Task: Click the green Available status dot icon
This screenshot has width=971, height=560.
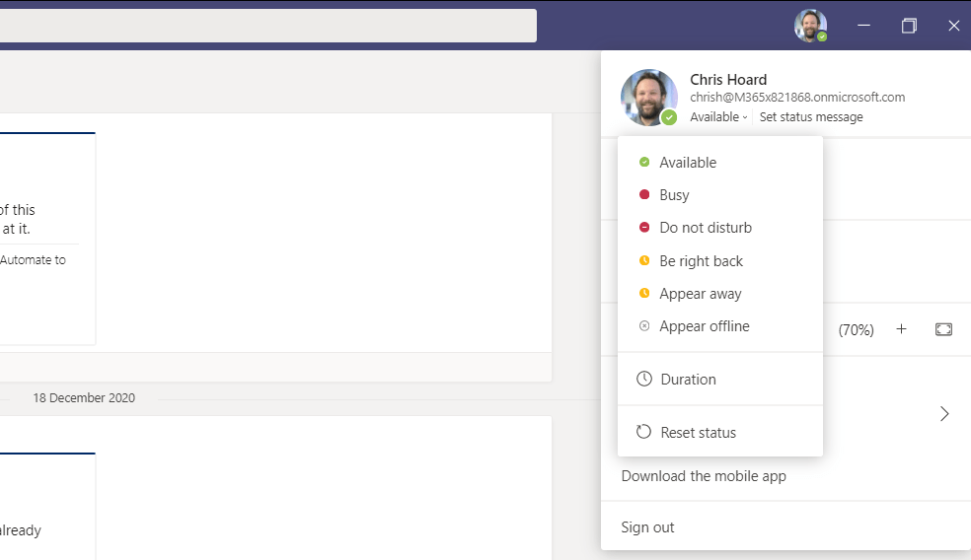Action: pyautogui.click(x=644, y=163)
